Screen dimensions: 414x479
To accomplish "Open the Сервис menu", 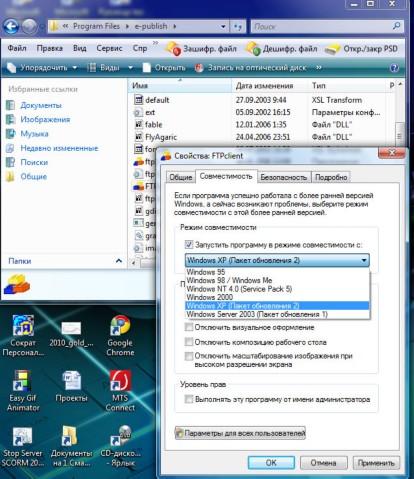I will [109, 49].
